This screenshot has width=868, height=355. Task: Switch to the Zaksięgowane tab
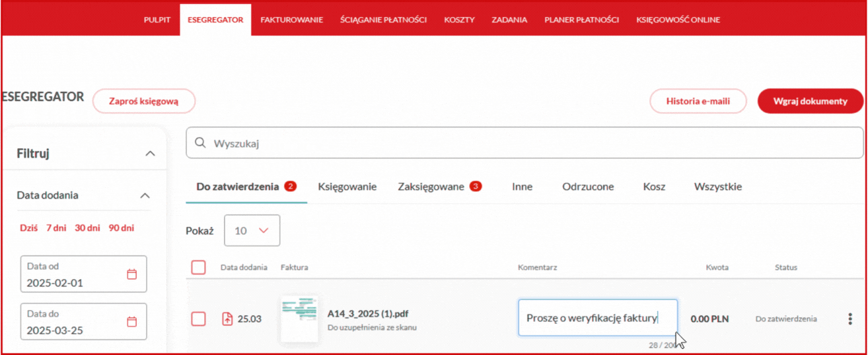[x=440, y=187]
